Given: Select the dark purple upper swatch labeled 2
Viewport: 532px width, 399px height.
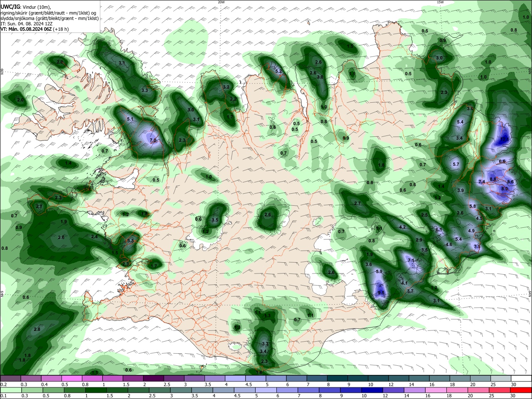Looking at the screenshot, I should point(153,379).
